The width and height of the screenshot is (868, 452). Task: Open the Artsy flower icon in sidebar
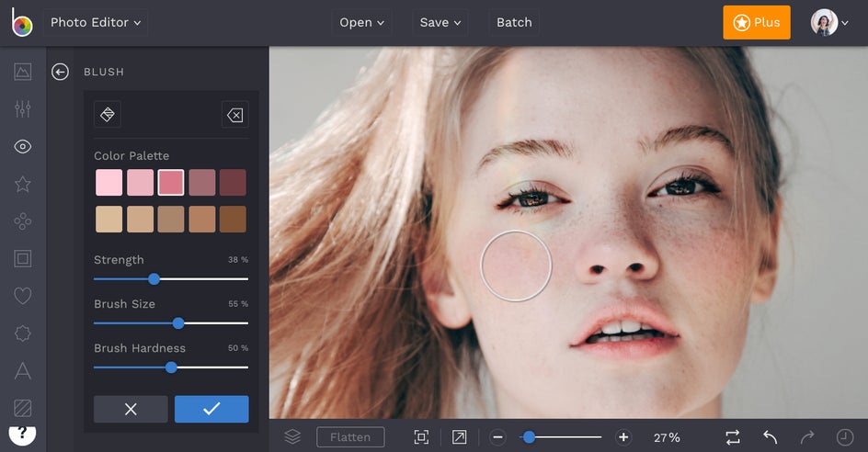[x=23, y=221]
